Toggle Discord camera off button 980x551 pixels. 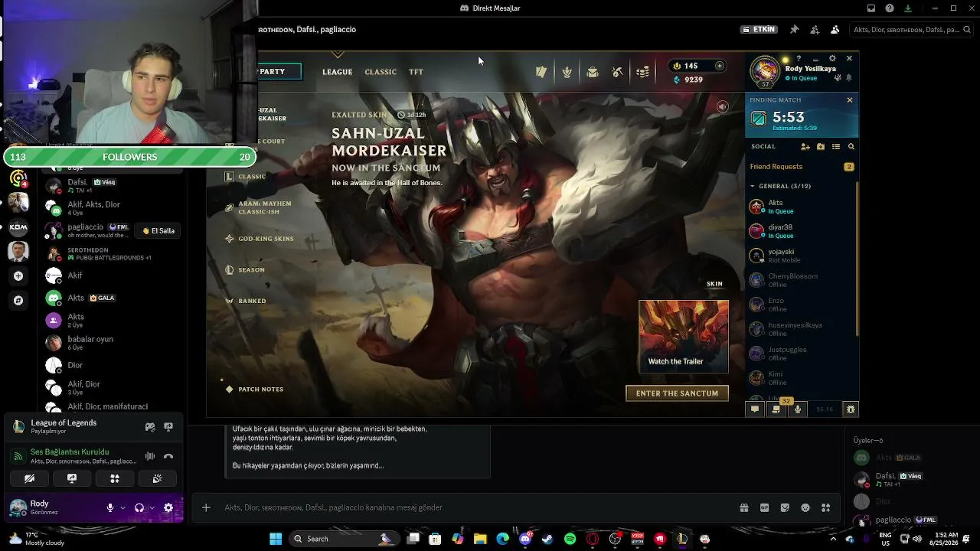[29, 478]
